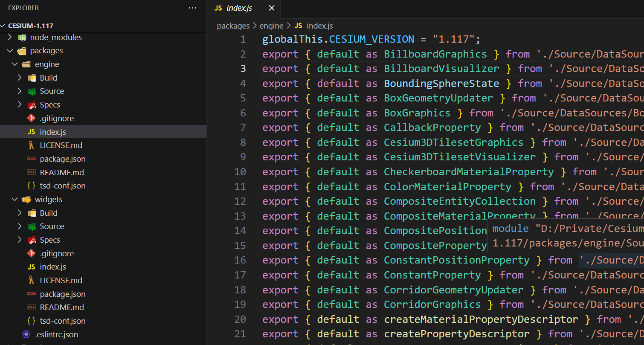The height and width of the screenshot is (345, 644).
Task: Click the engine .gitignore git icon
Action: [x=31, y=118]
